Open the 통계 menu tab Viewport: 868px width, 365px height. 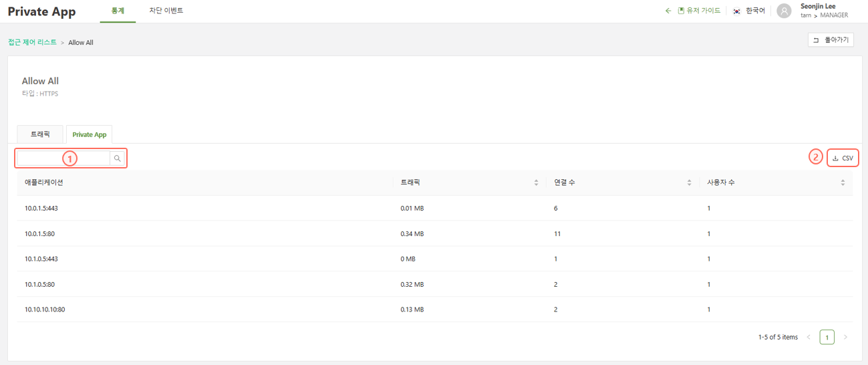click(x=118, y=11)
